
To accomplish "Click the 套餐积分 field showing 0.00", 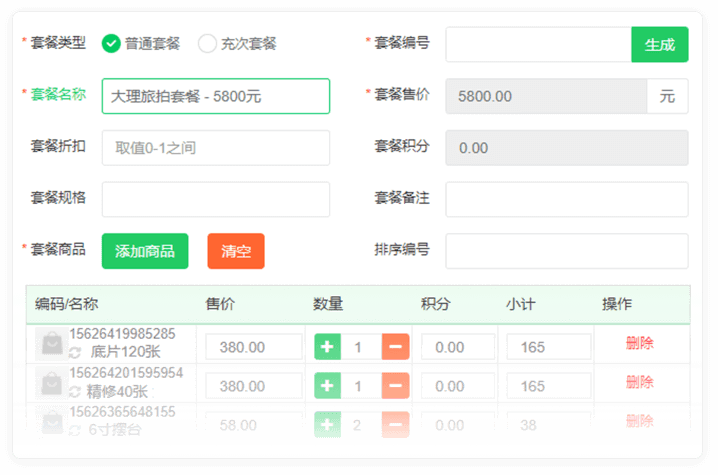I will tap(567, 148).
